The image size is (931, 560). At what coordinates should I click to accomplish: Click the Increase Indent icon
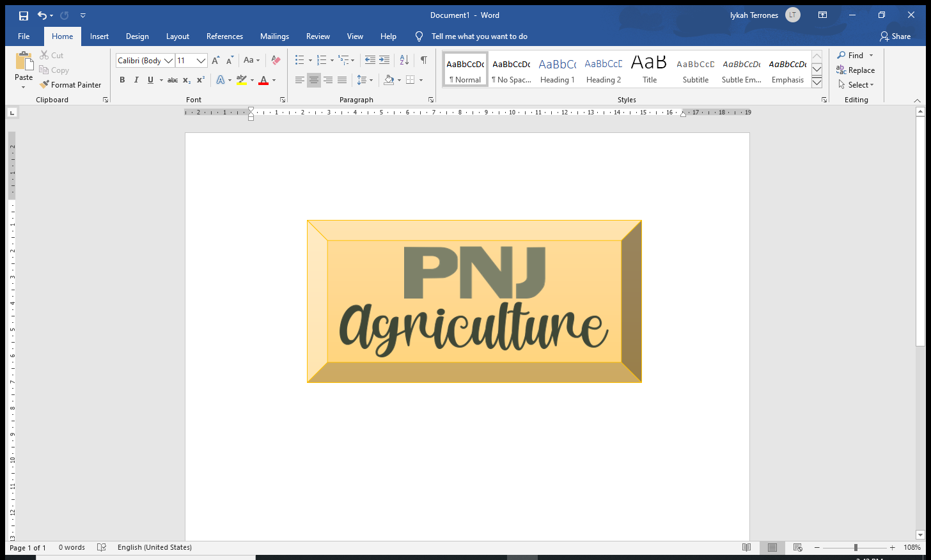tap(384, 60)
